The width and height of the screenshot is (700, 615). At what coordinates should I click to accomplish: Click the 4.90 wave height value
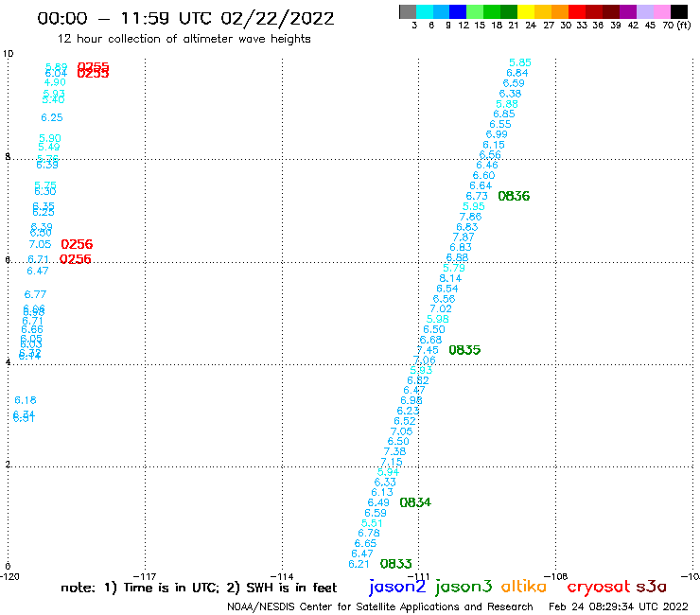[x=55, y=82]
